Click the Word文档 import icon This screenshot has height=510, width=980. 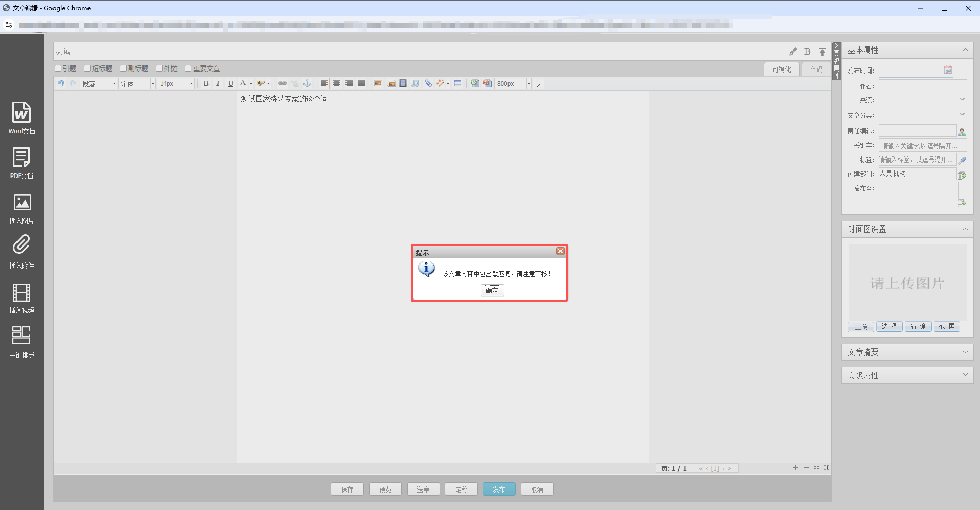point(22,113)
